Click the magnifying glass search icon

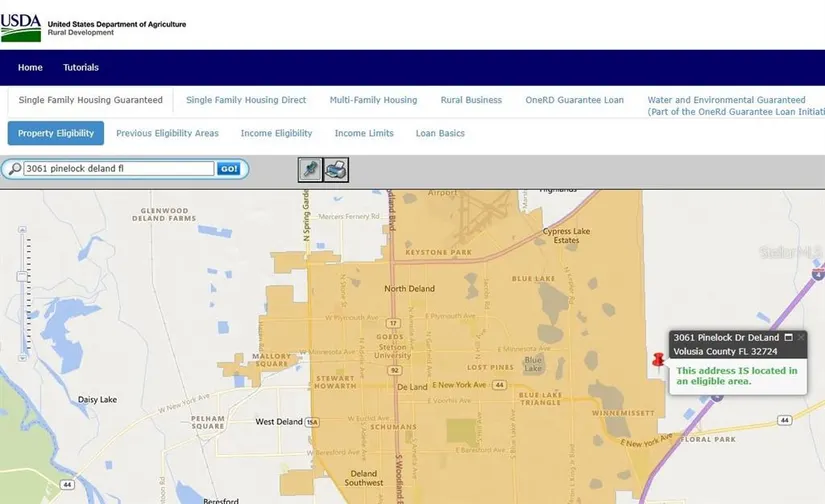[x=14, y=169]
